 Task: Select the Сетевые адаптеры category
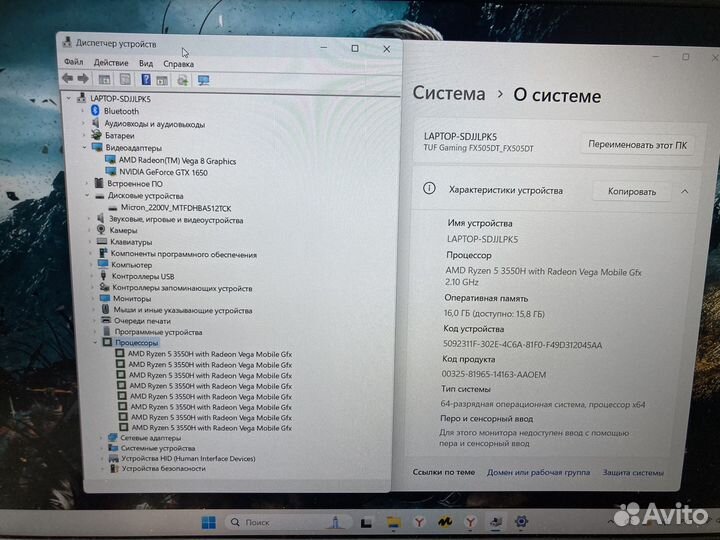click(x=151, y=438)
